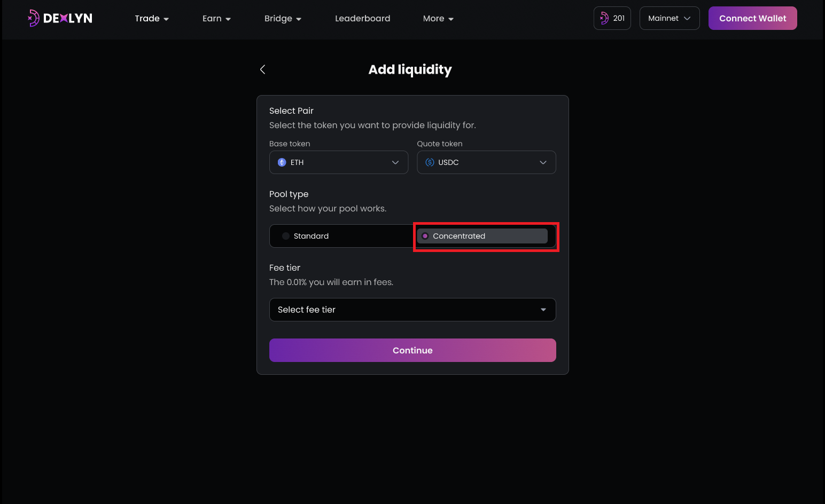Click the Dexlyn logo icon
825x504 pixels.
pyautogui.click(x=34, y=18)
